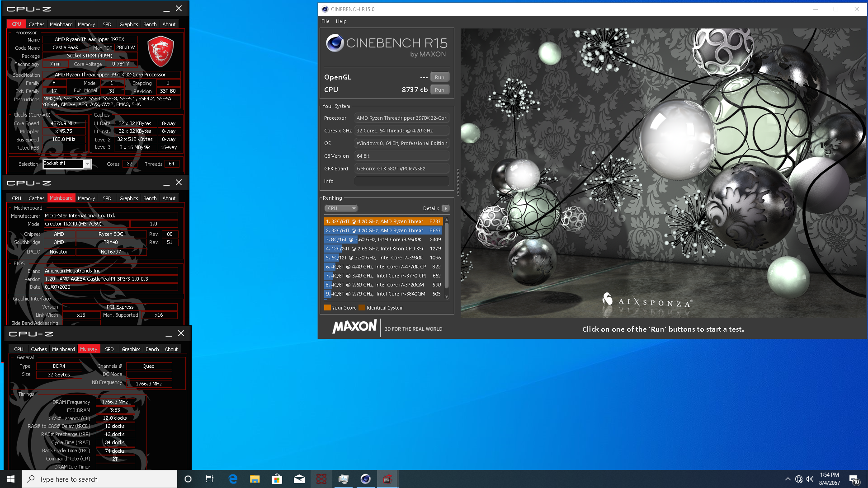Select the Intel Core i9-9900K ranking row
Viewport: 868px width, 488px height.
point(383,239)
